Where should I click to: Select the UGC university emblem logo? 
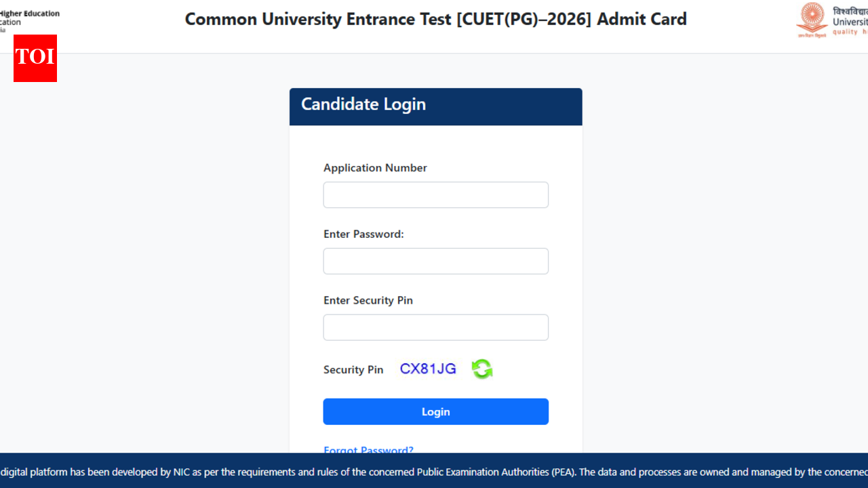pyautogui.click(x=812, y=20)
